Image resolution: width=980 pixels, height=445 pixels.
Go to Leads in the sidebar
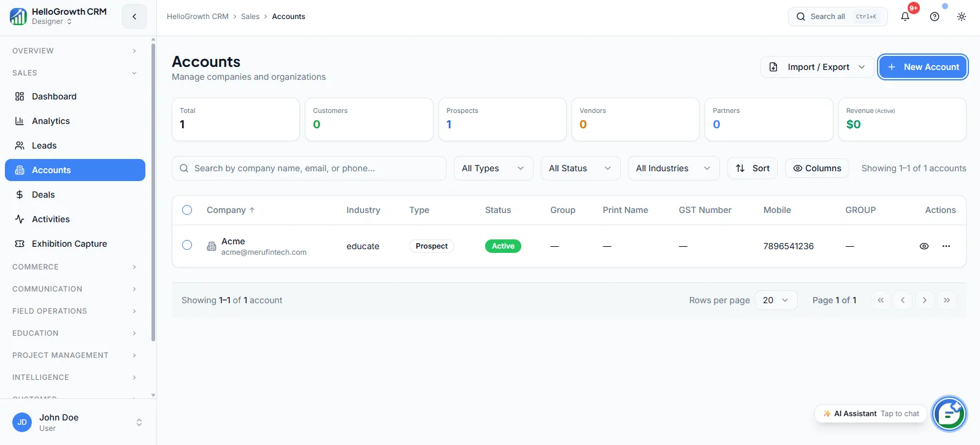(75, 145)
